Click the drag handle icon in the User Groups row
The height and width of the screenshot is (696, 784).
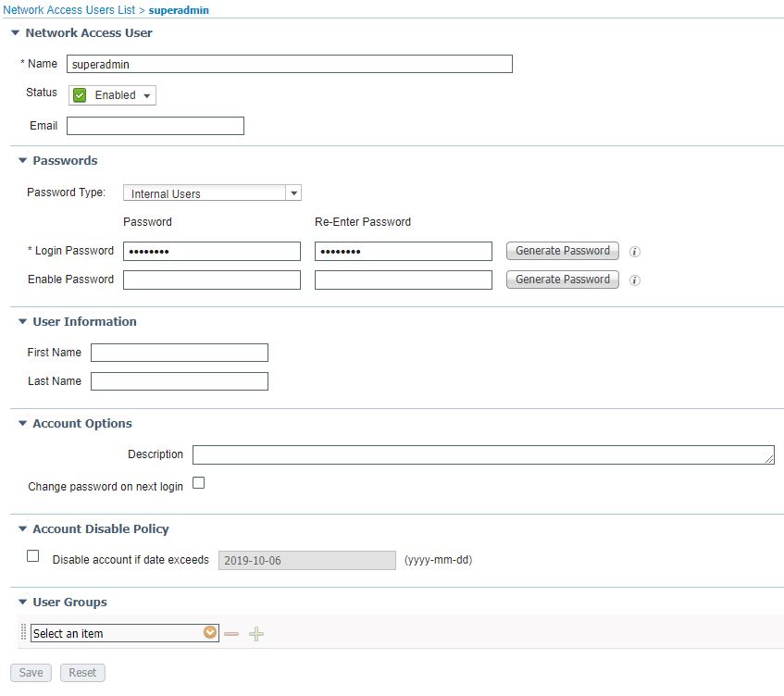[22, 633]
